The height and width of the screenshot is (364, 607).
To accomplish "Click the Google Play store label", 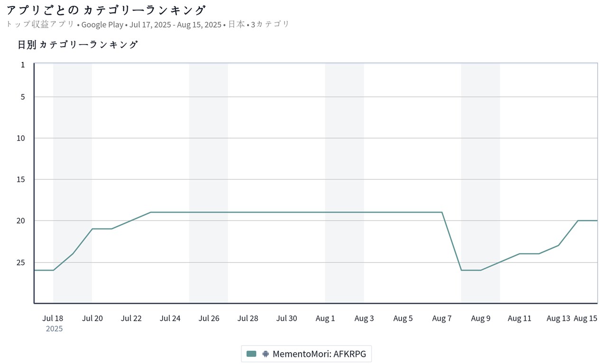I will tap(102, 25).
